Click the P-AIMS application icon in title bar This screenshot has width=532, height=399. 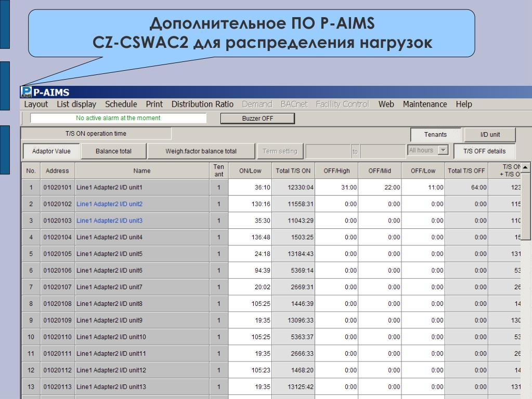26,92
